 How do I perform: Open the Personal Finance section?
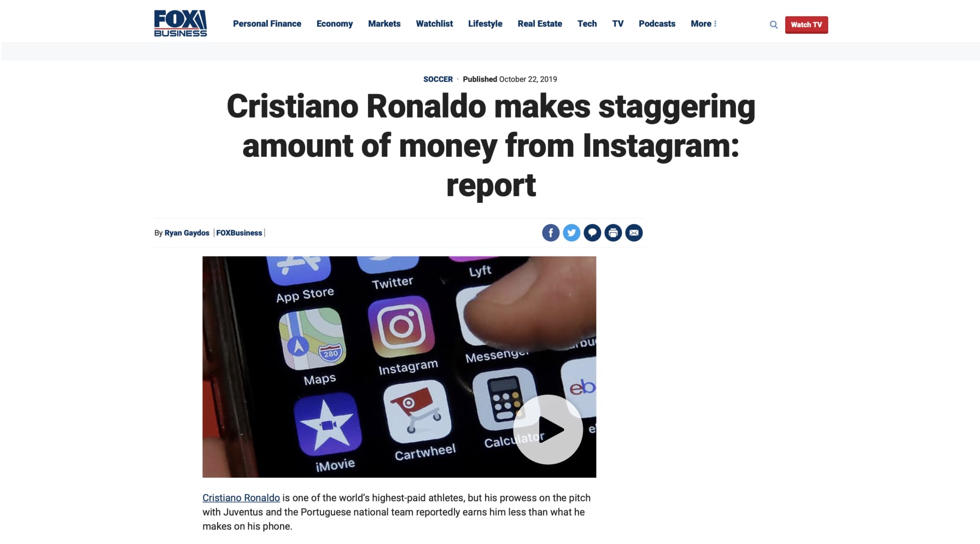point(267,24)
